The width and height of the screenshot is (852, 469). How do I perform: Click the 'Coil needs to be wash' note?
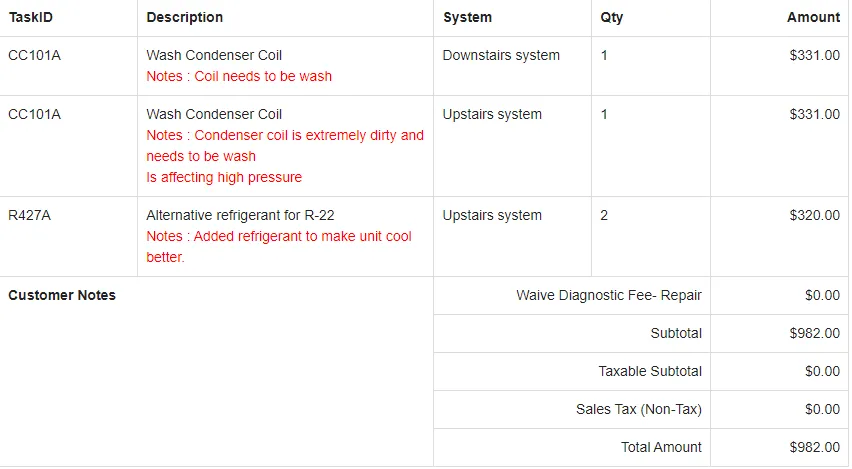[x=239, y=76]
